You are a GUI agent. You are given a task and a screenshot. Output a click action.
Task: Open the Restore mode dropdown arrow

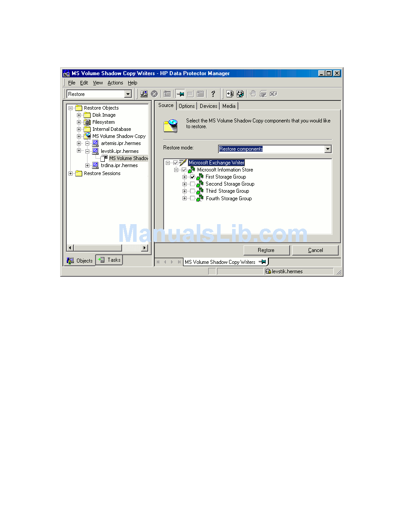click(x=328, y=149)
